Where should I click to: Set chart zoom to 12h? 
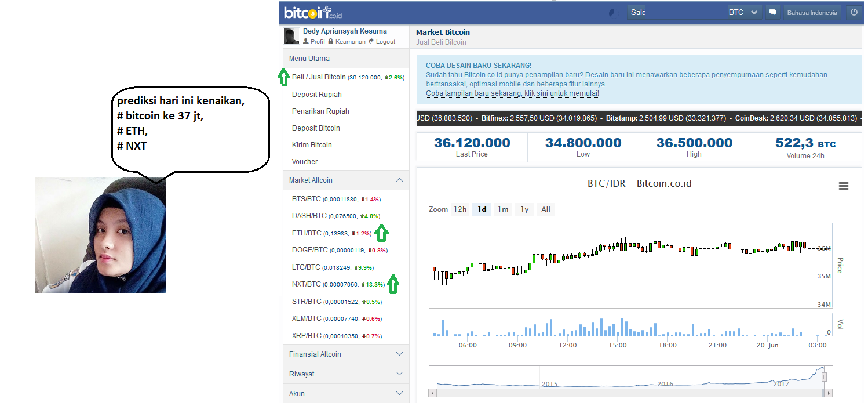click(x=460, y=209)
